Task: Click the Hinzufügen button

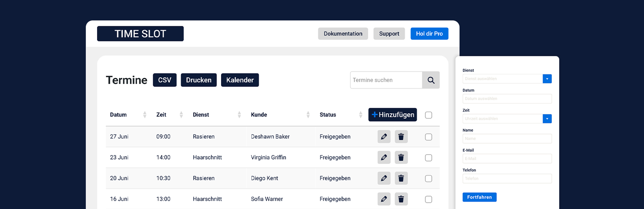Action: (x=392, y=115)
